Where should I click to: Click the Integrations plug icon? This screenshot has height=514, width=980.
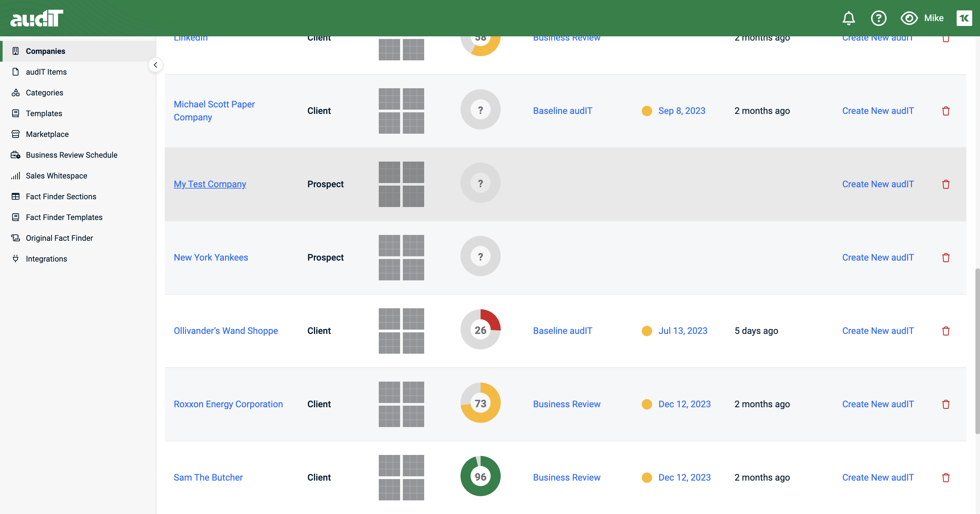pyautogui.click(x=16, y=259)
